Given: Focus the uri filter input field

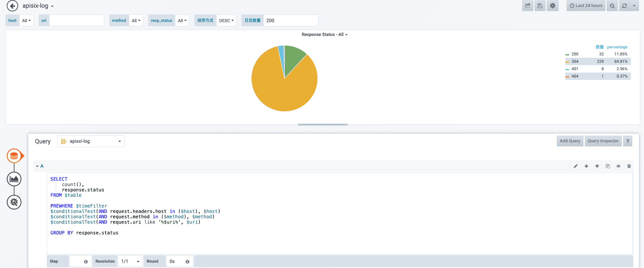Looking at the screenshot, I should pos(77,20).
